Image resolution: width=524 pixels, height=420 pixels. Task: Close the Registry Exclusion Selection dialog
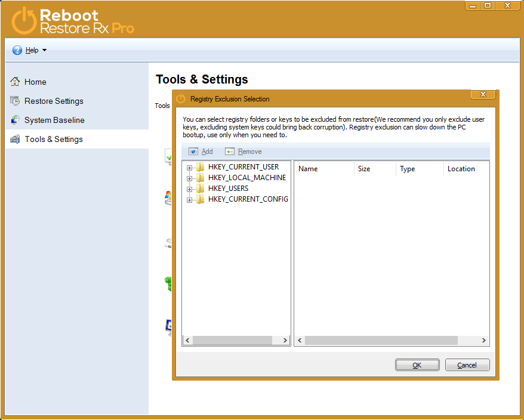click(483, 95)
